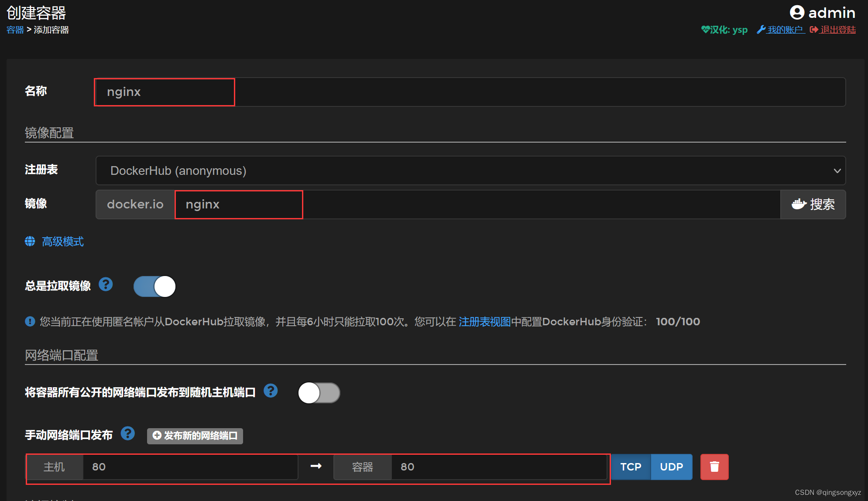Screen dimensions: 868x501
Task: Click the 创建容器 page title
Action: (36, 13)
